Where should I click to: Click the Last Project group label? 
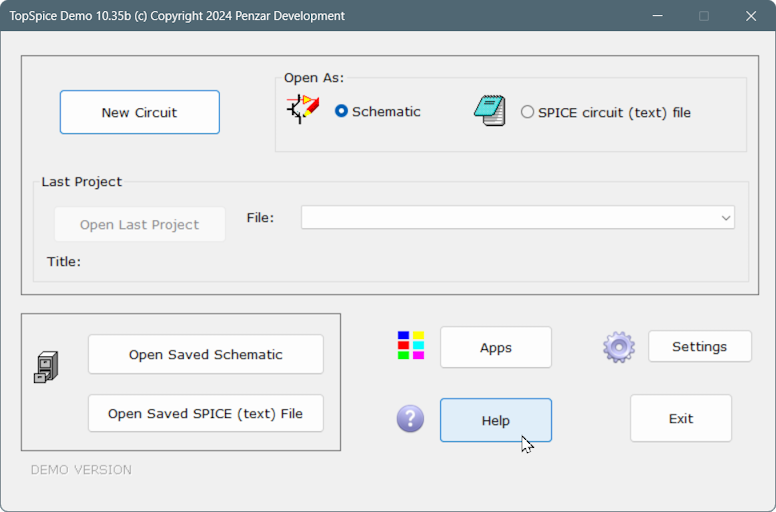tap(82, 182)
